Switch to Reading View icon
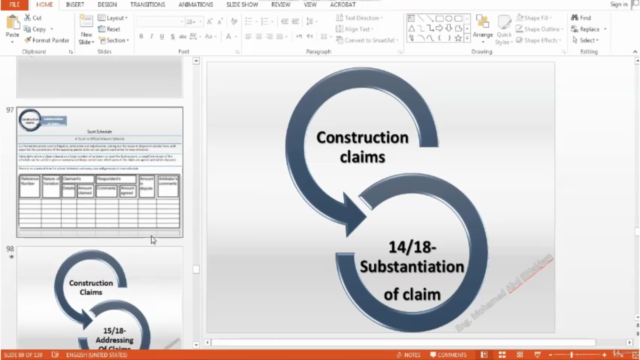 pyautogui.click(x=520, y=355)
